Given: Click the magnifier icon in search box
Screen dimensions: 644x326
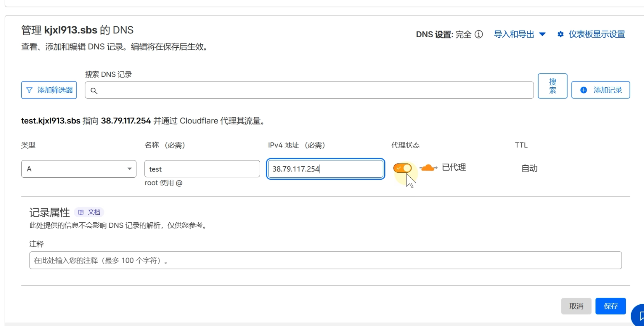Looking at the screenshot, I should coord(94,91).
